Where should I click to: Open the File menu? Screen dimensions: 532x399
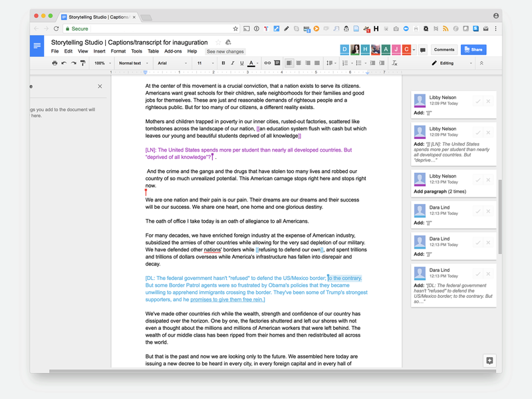click(x=55, y=51)
